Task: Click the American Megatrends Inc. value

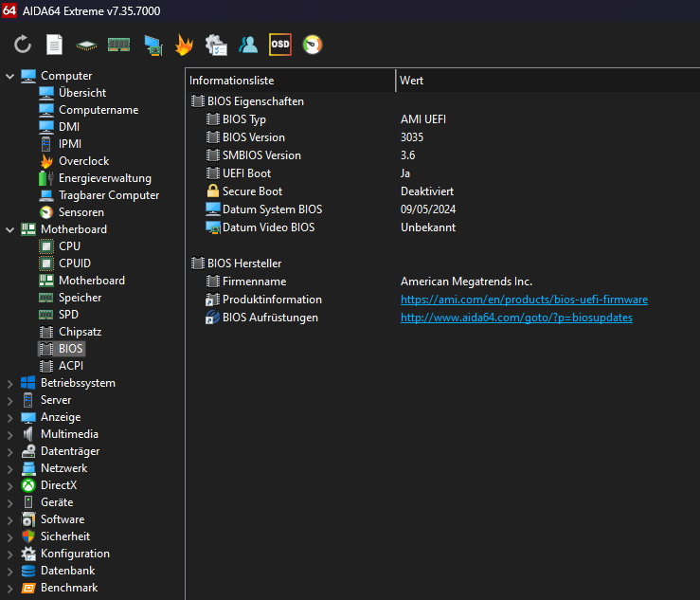Action: [467, 282]
